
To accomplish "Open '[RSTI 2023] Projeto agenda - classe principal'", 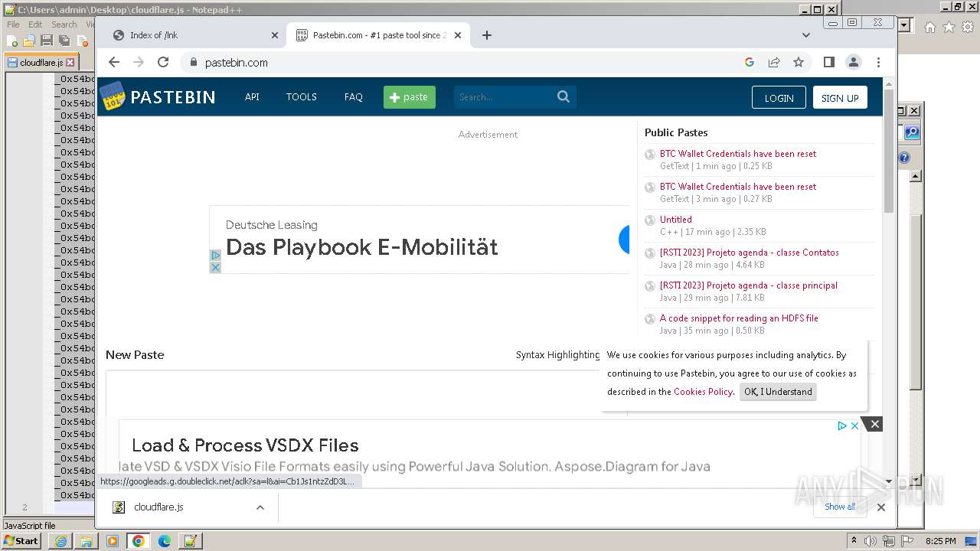I will (x=749, y=285).
